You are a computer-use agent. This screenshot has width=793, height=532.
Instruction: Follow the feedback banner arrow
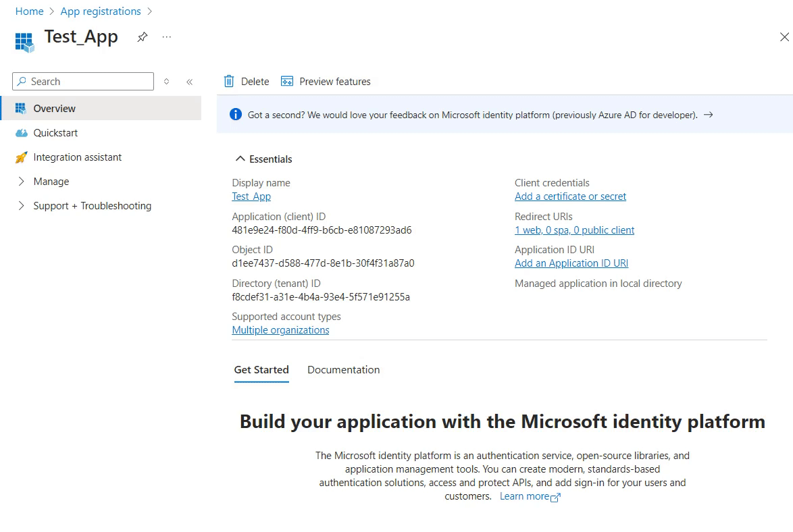click(x=709, y=115)
